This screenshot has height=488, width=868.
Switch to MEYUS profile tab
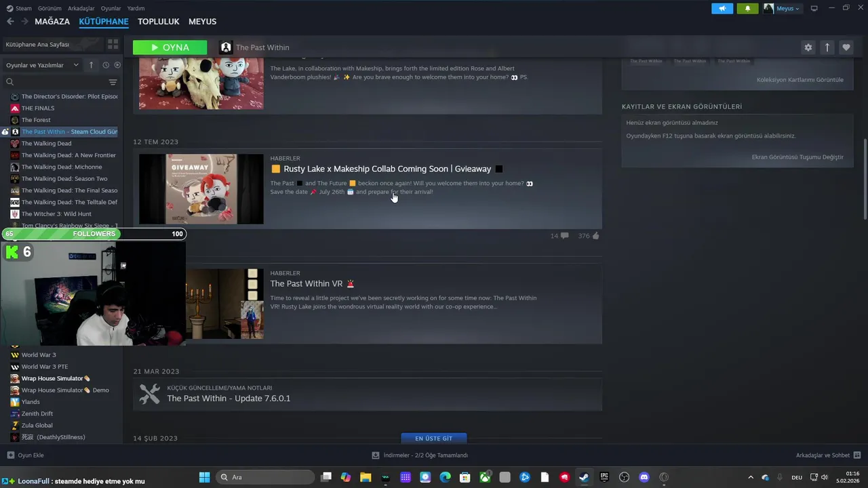click(x=202, y=22)
